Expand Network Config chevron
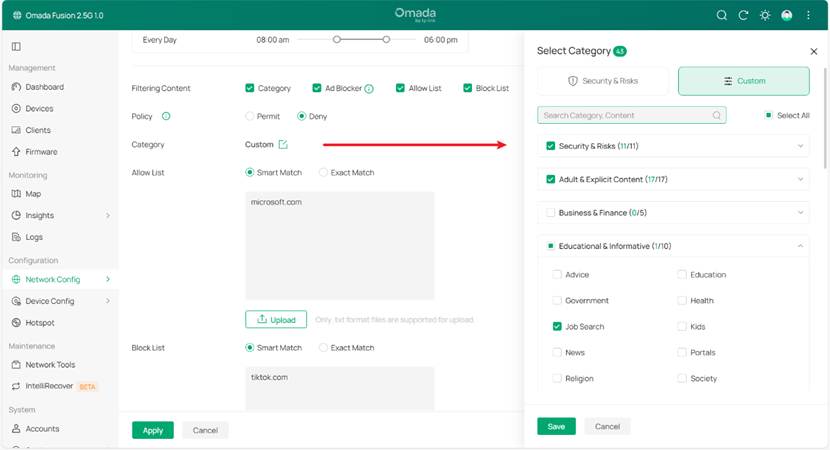This screenshot has width=830, height=450. coord(108,279)
